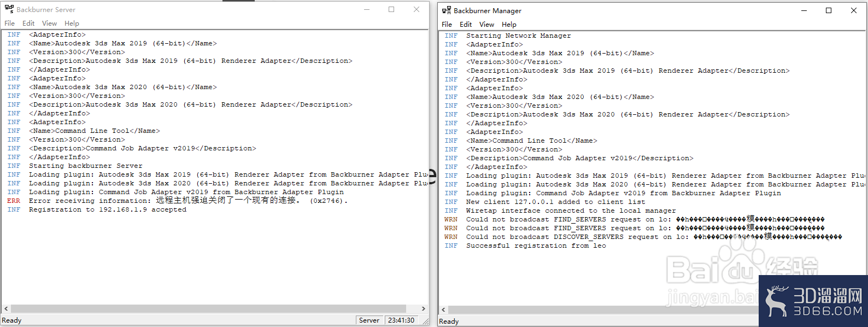
Task: Open File menu in Backburner Manager
Action: (447, 25)
